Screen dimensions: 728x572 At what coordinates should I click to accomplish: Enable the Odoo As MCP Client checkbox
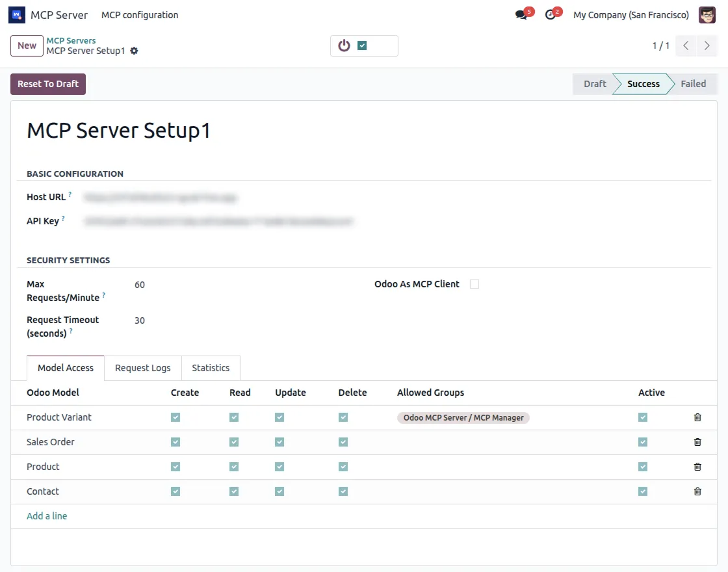coord(474,284)
